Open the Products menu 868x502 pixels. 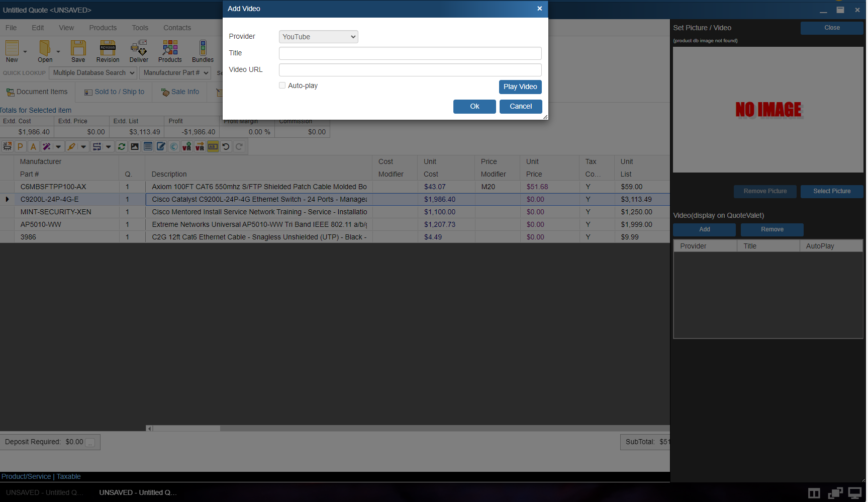tap(103, 28)
